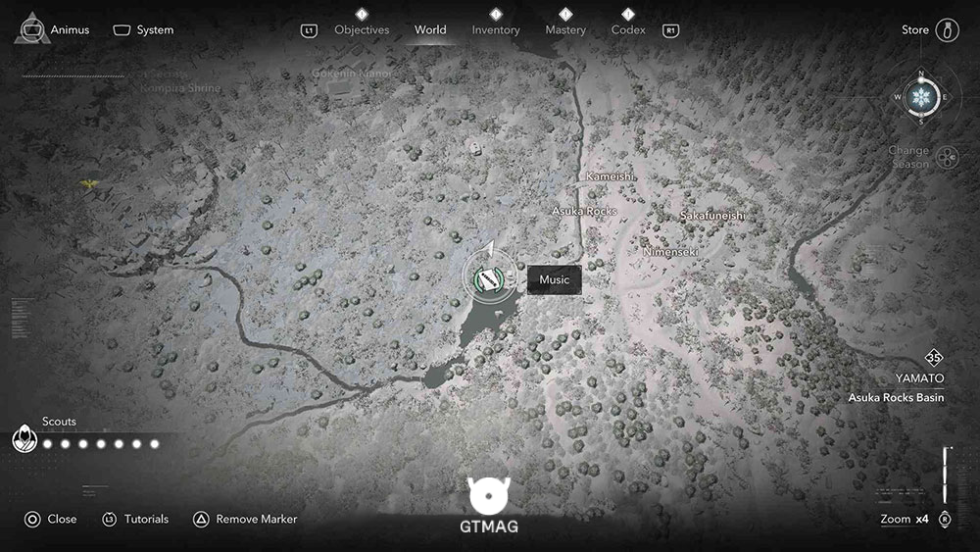Select the Asuka Rocks map label
Screen dimensions: 980x552
point(584,212)
